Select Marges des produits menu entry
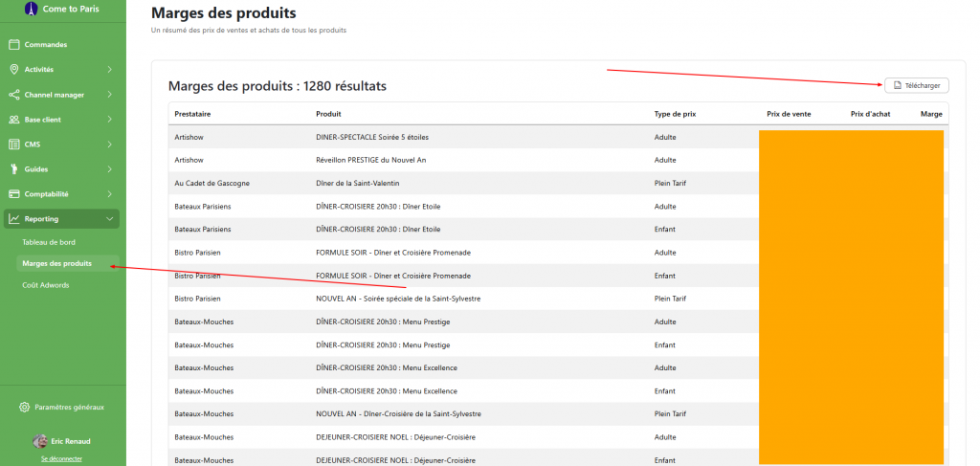980x466 pixels. 57,263
